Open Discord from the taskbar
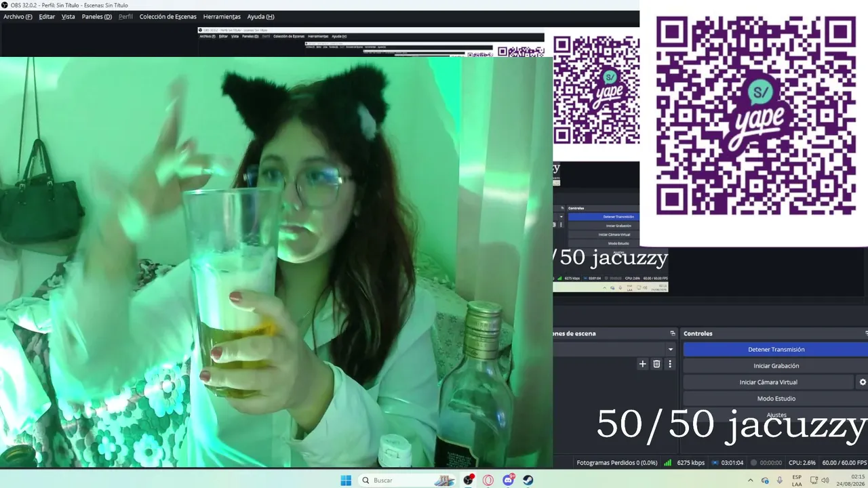Image resolution: width=868 pixels, height=488 pixels. click(x=509, y=480)
